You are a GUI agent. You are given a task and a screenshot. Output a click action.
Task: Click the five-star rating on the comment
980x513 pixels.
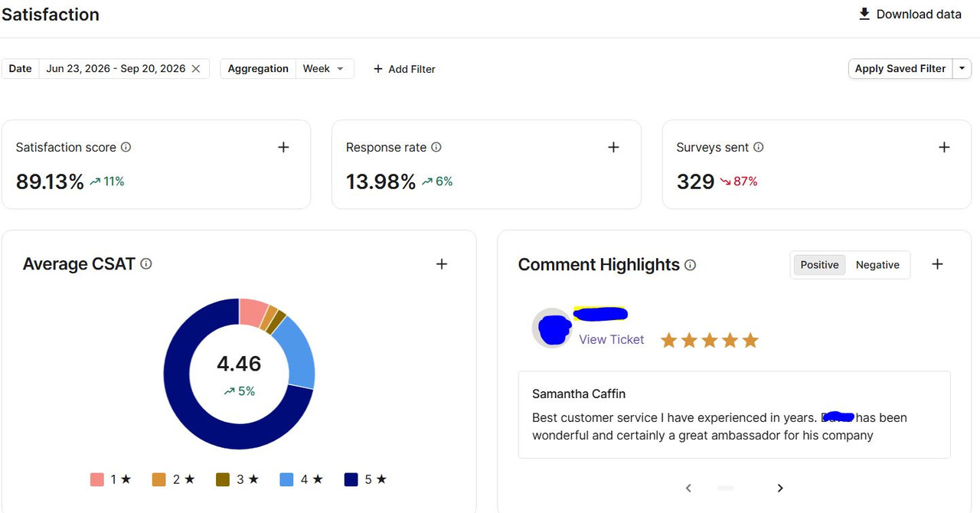click(x=710, y=340)
